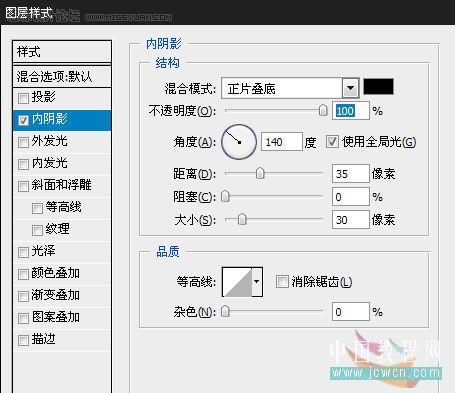Viewport: 455px width, 393px height.
Task: Click the 不透明度 slider handle
Action: pyautogui.click(x=323, y=110)
